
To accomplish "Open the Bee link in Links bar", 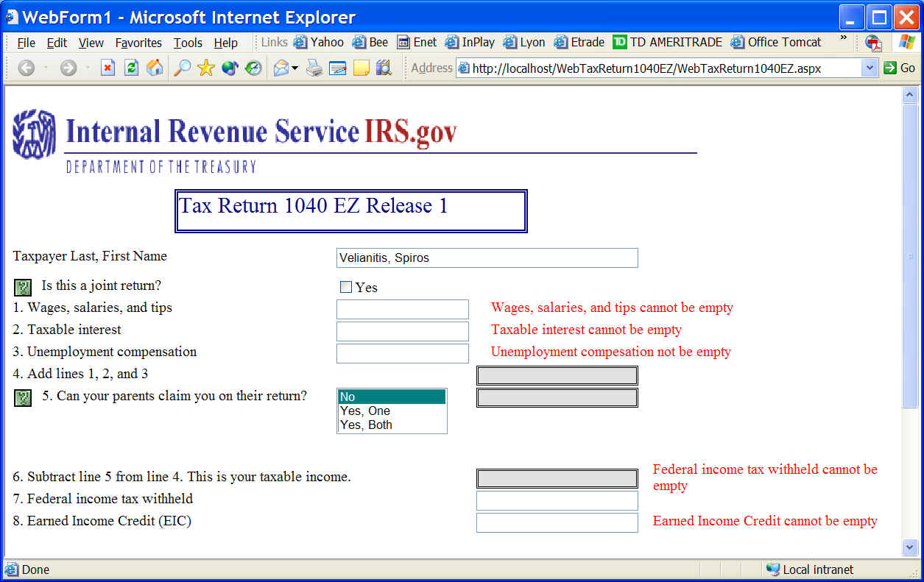I will coord(370,42).
